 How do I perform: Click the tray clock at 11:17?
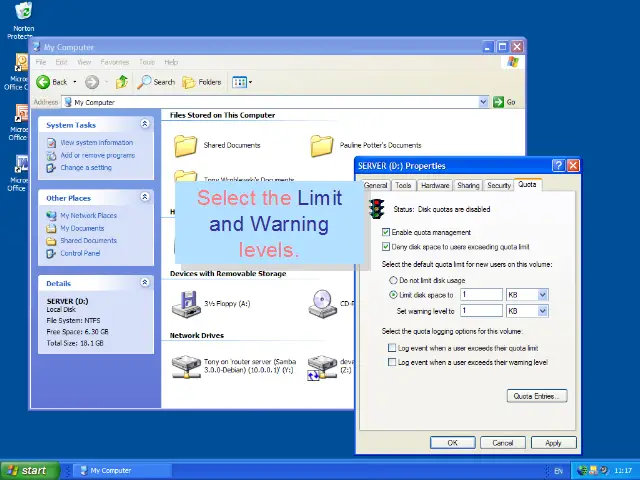pos(623,471)
